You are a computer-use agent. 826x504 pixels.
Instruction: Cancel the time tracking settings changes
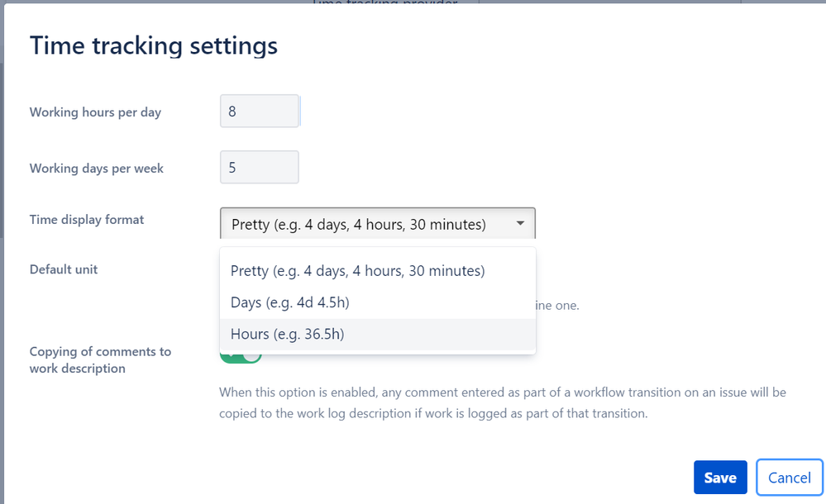pos(789,478)
